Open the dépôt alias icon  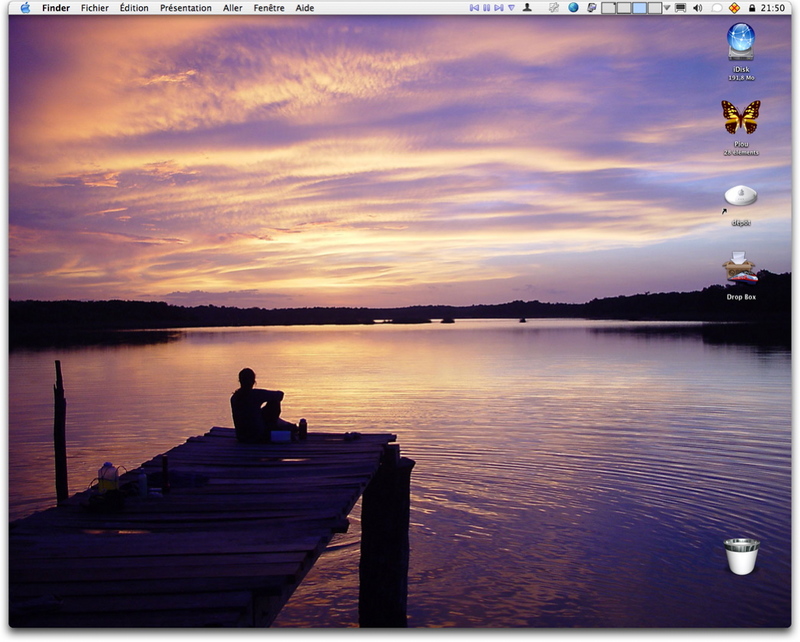click(x=740, y=196)
